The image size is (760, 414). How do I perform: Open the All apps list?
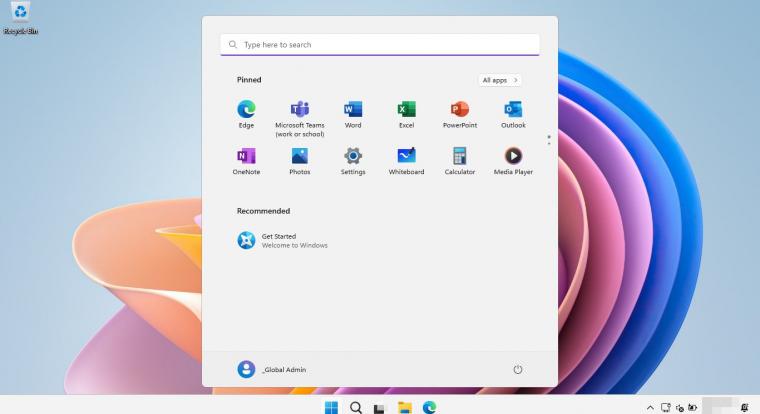coord(500,80)
